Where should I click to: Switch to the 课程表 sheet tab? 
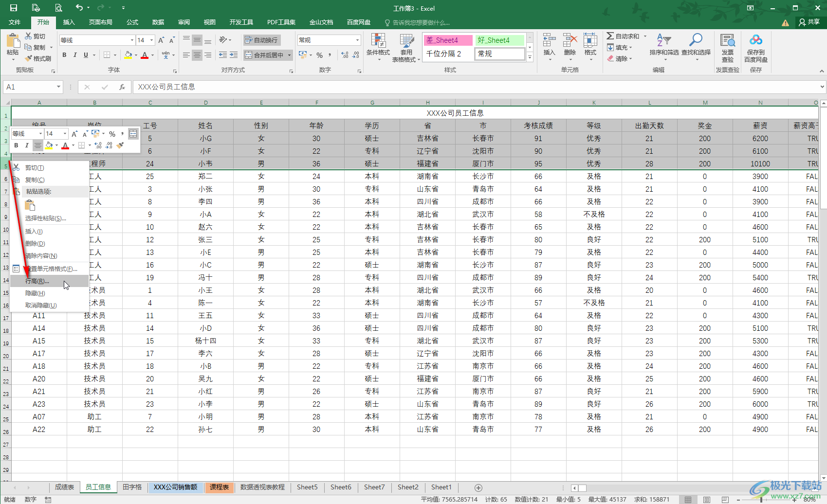[x=219, y=487]
